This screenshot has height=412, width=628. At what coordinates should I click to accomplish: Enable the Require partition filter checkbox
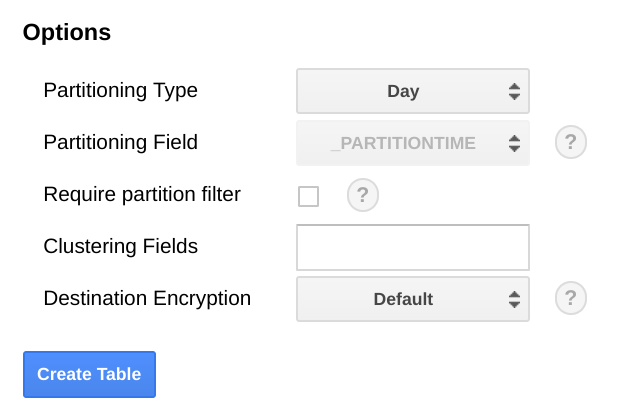point(308,196)
